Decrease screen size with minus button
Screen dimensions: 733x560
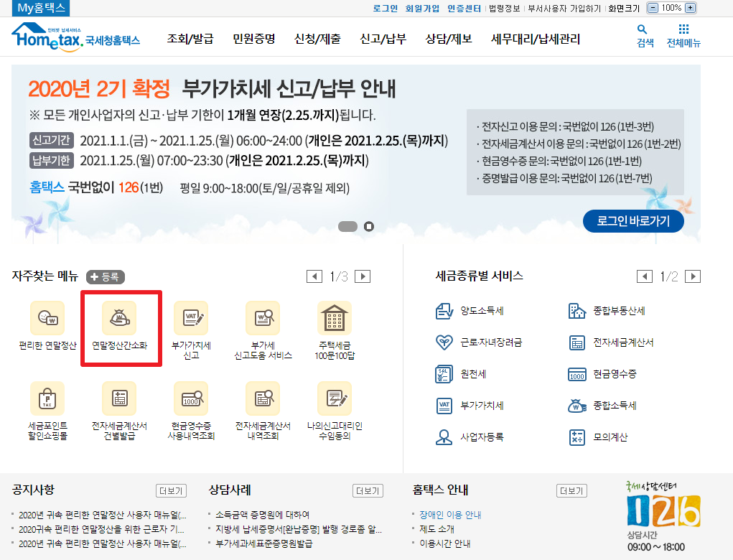(x=653, y=8)
